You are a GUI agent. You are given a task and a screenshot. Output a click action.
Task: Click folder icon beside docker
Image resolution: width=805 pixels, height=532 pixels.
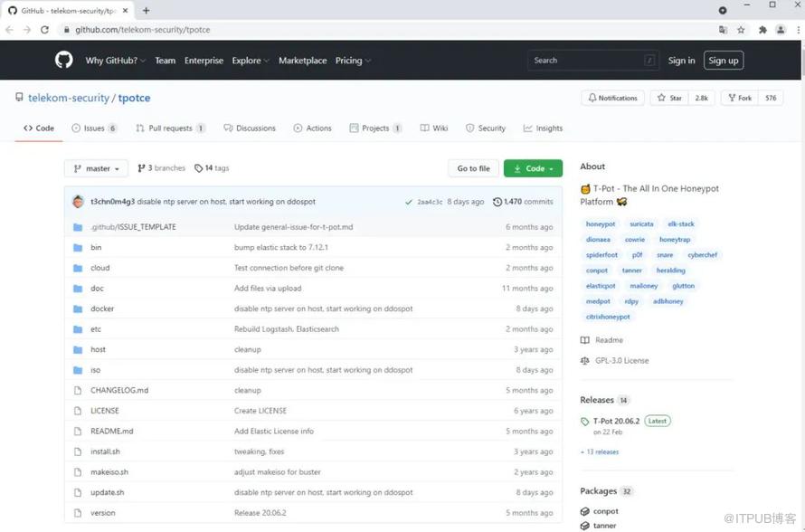(x=78, y=309)
